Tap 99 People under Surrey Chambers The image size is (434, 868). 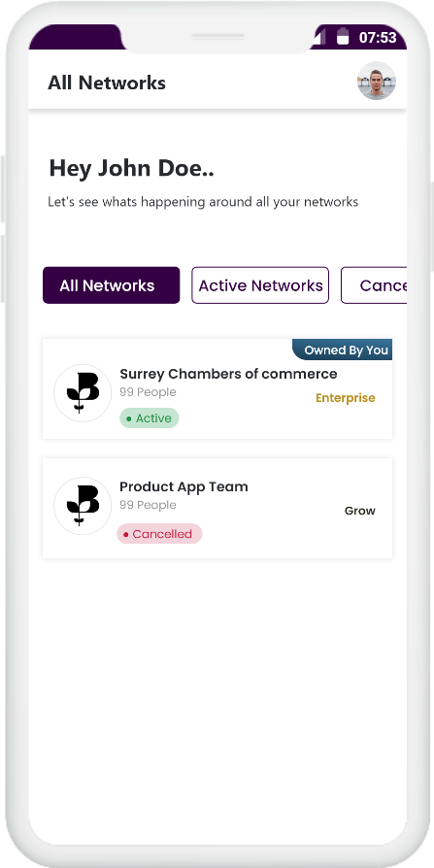pos(148,392)
